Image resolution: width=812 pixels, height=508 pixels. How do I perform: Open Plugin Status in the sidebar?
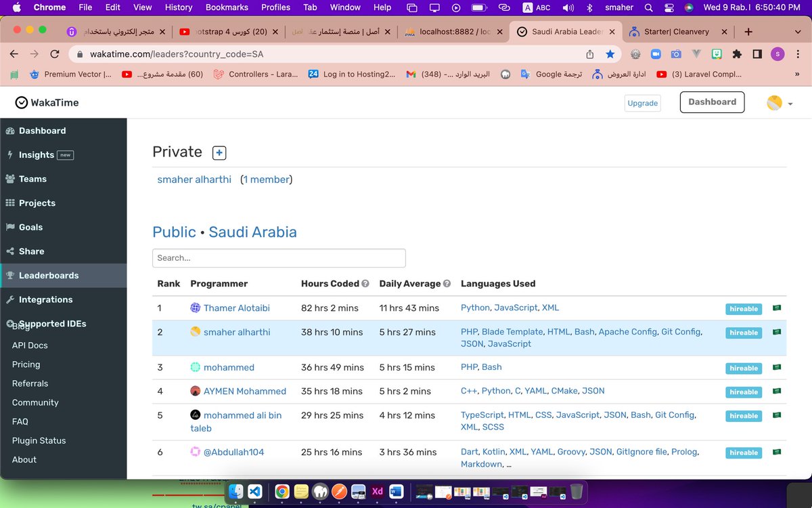click(39, 440)
